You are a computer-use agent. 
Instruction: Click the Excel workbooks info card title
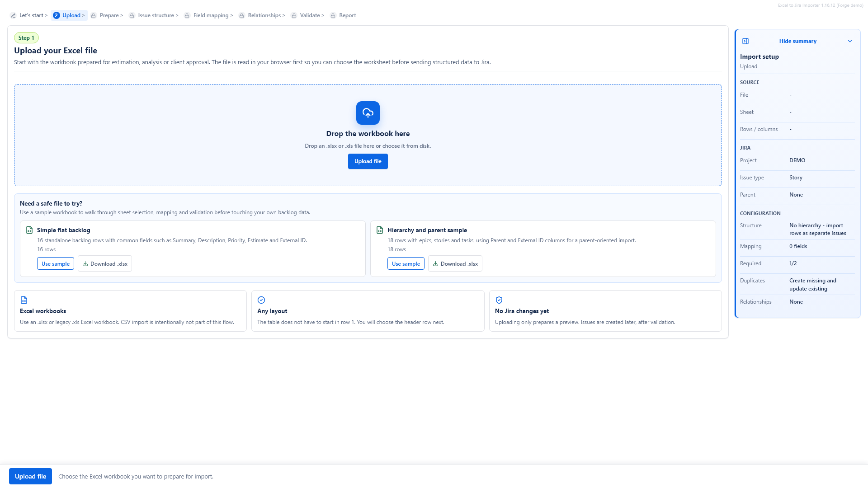43,311
